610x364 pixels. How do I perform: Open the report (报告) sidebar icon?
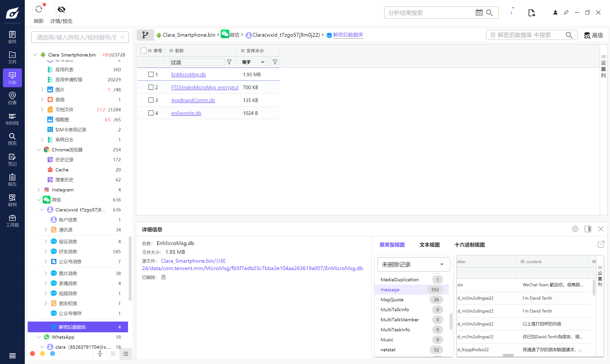click(x=12, y=180)
